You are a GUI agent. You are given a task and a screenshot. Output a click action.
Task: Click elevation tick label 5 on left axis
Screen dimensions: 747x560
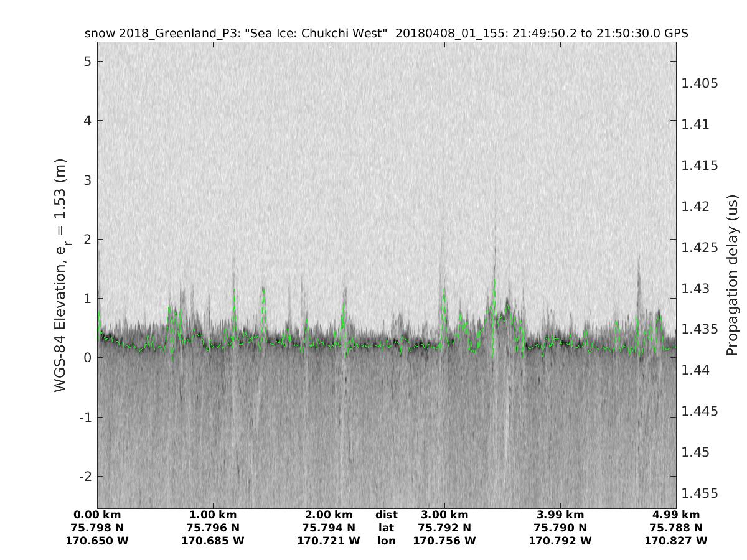(x=88, y=61)
